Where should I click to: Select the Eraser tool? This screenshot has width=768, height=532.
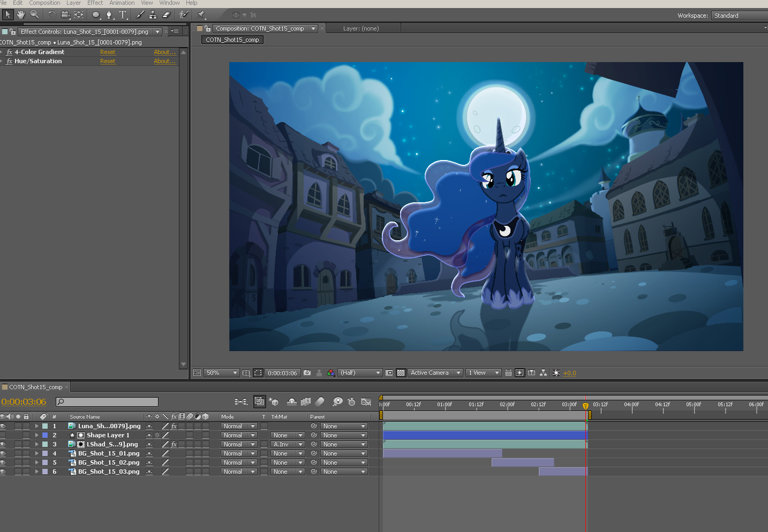point(166,15)
